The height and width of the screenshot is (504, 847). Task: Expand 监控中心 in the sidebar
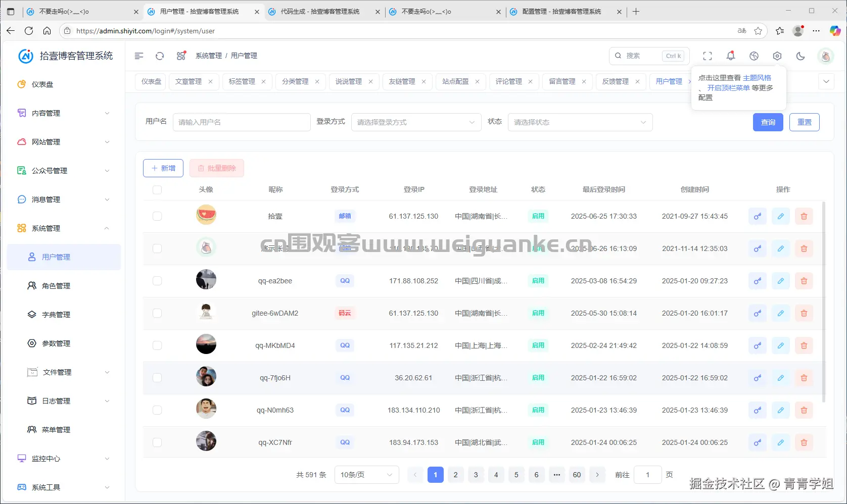click(x=64, y=459)
